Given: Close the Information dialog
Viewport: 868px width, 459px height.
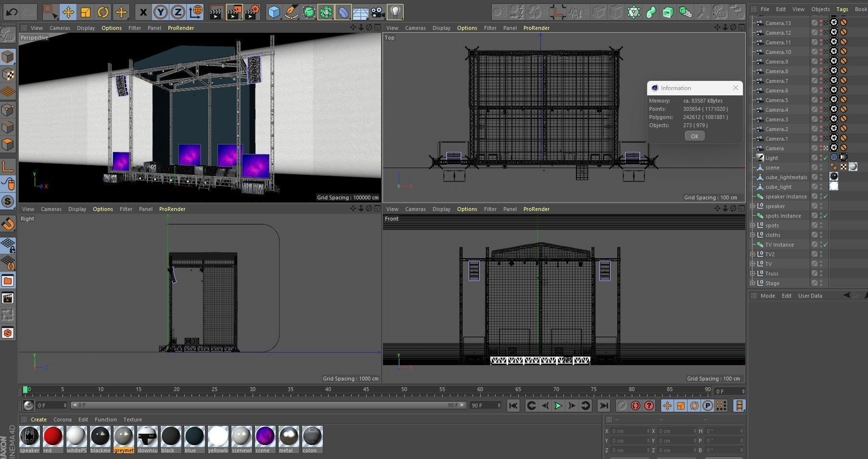Looking at the screenshot, I should 735,88.
